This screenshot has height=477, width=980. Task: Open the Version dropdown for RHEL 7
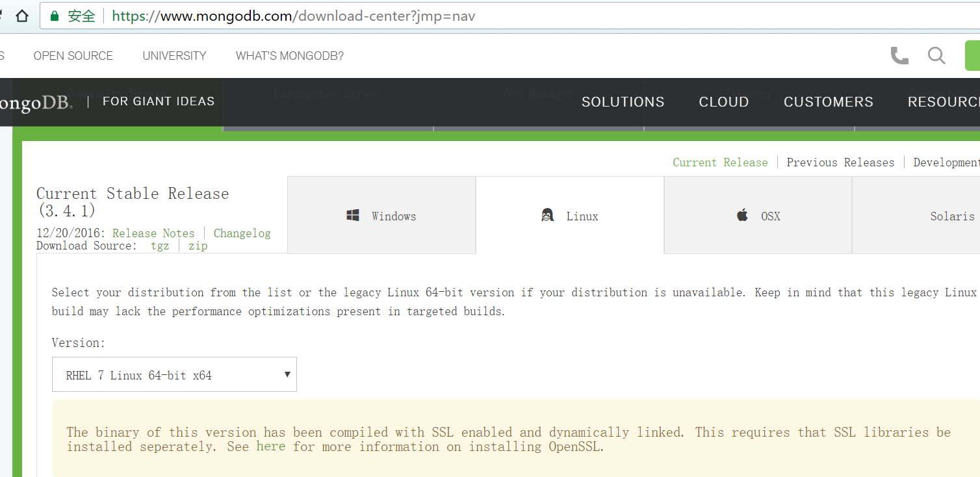(174, 375)
